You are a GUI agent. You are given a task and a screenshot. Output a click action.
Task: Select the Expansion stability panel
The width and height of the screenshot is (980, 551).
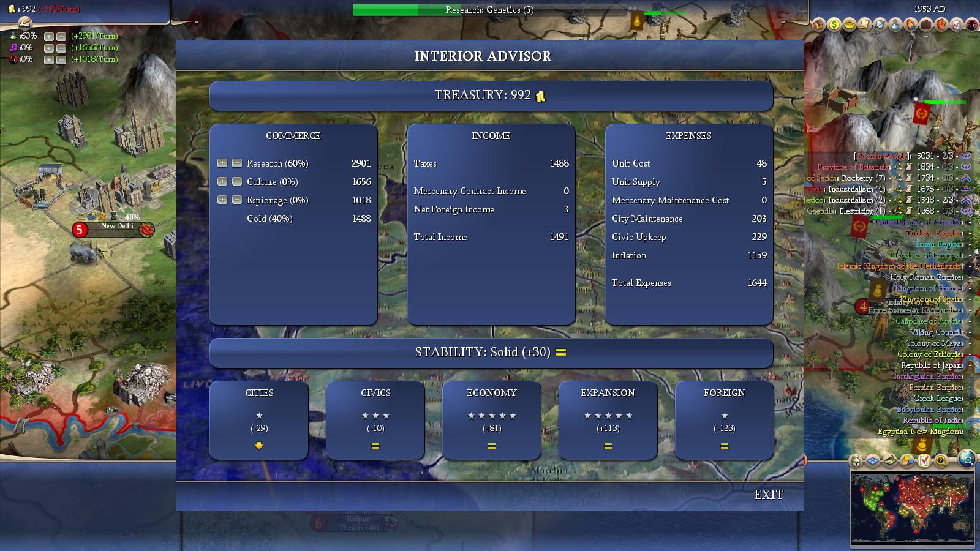click(608, 420)
